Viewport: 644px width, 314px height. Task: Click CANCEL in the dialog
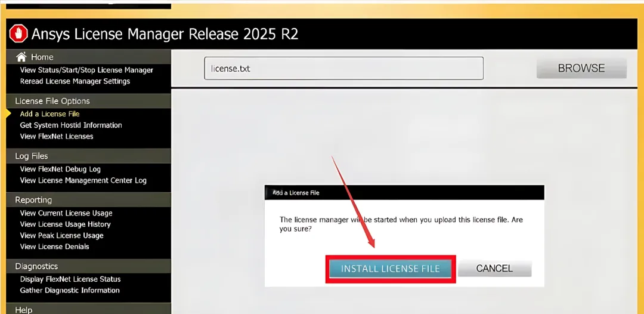[x=494, y=269]
